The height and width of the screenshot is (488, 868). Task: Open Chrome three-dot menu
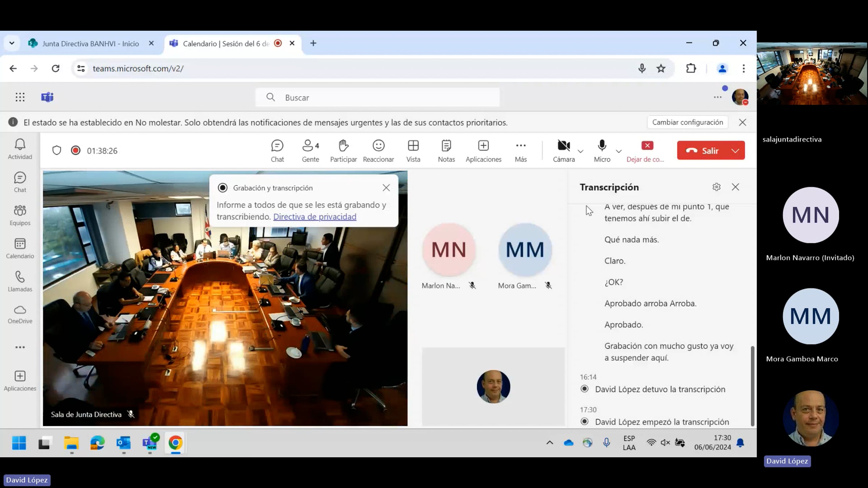(x=744, y=68)
